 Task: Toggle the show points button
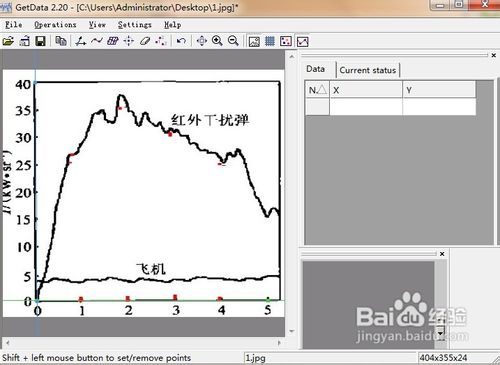[x=286, y=42]
